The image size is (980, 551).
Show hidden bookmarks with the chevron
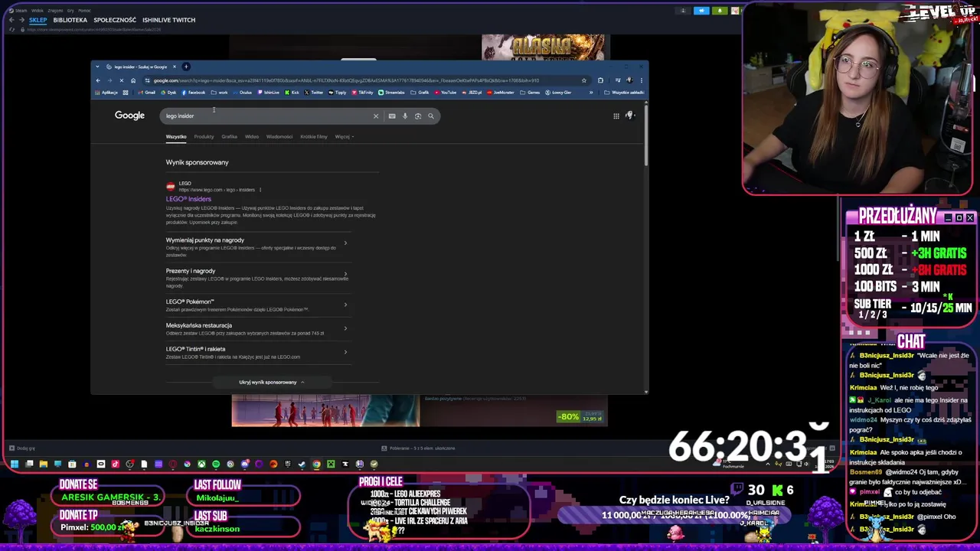point(591,93)
